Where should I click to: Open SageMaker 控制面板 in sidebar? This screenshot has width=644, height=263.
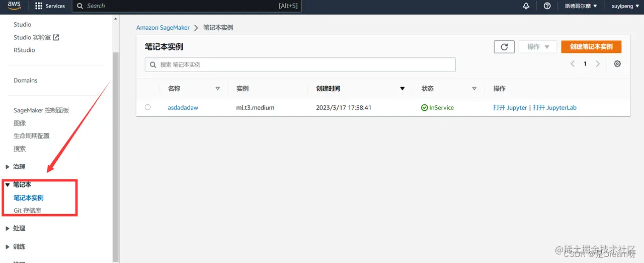(41, 111)
